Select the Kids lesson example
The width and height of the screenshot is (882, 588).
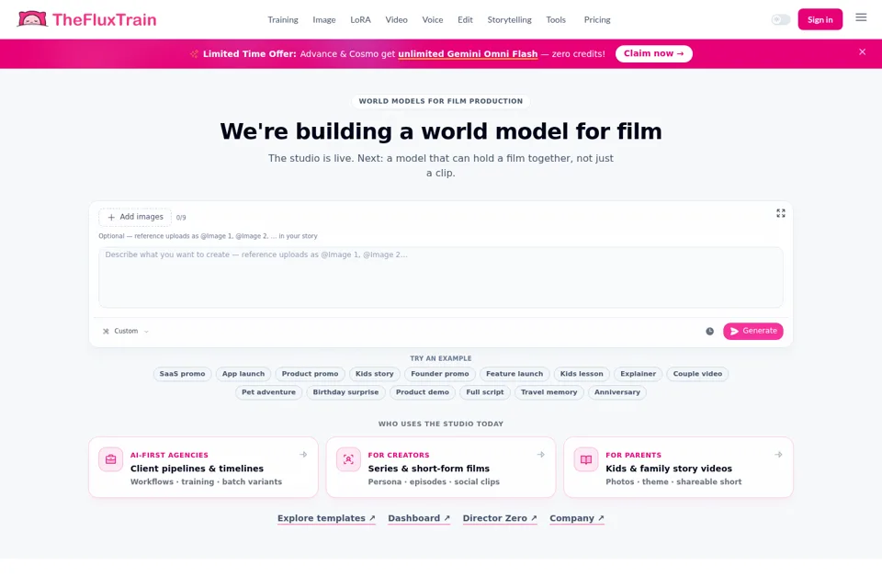point(582,374)
